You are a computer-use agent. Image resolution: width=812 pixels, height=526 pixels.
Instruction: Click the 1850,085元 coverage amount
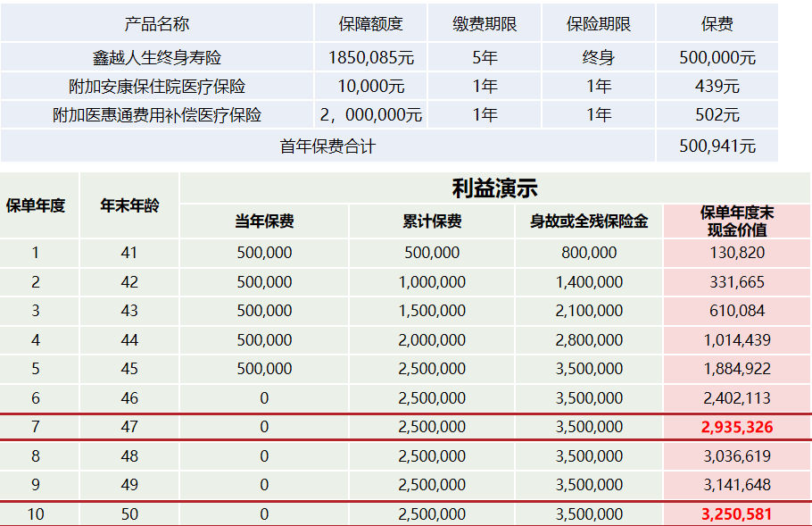point(371,57)
